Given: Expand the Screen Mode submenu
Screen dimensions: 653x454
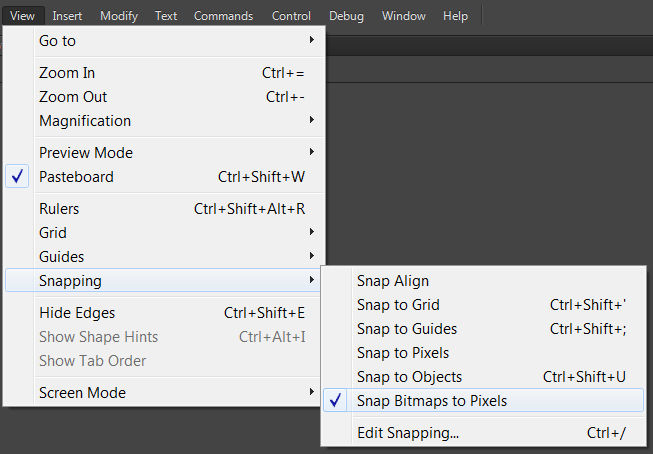Looking at the screenshot, I should (x=82, y=393).
